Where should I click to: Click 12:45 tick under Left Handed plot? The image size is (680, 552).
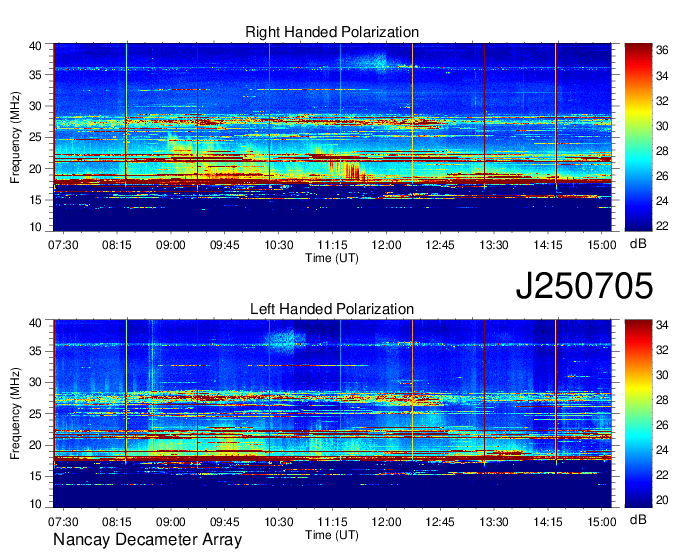click(440, 522)
